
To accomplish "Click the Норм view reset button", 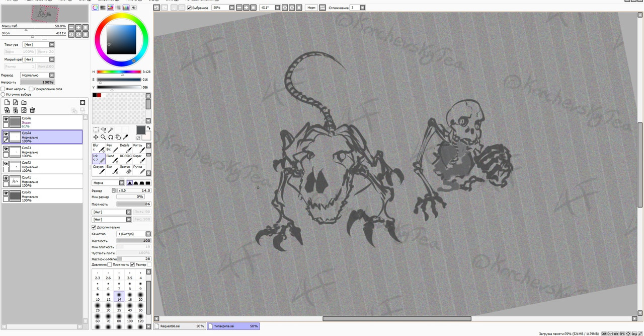I will (x=311, y=8).
